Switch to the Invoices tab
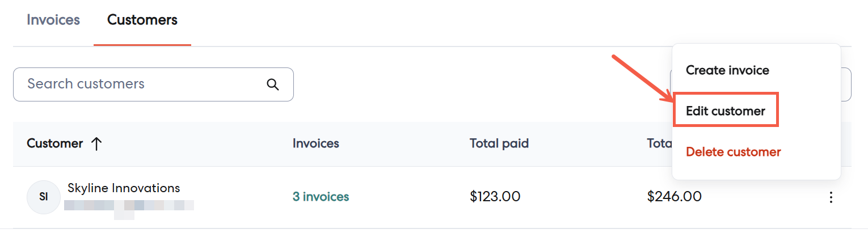The height and width of the screenshot is (233, 868). pyautogui.click(x=53, y=20)
